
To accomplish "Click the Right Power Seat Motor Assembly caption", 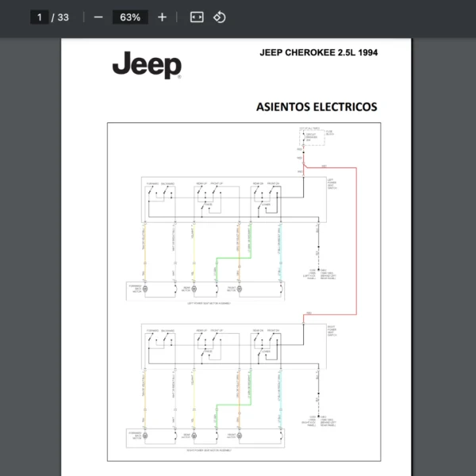I will (209, 450).
